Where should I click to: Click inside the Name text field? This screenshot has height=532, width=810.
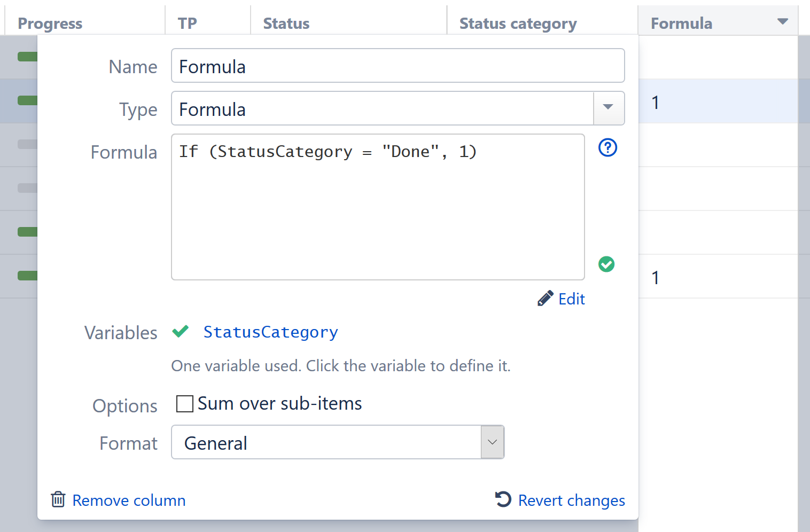[x=398, y=66]
